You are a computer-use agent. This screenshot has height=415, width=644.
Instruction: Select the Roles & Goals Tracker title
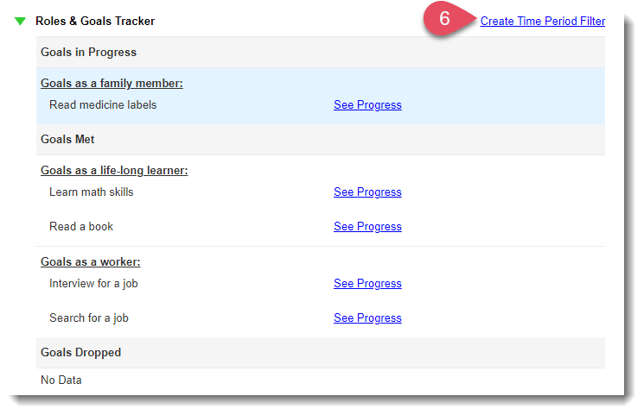click(x=95, y=21)
